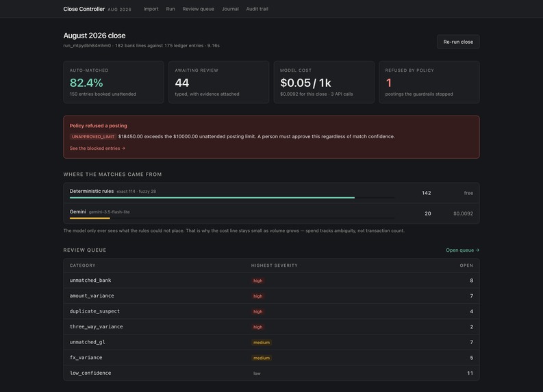Select the Awaiting review 44 card

218,82
